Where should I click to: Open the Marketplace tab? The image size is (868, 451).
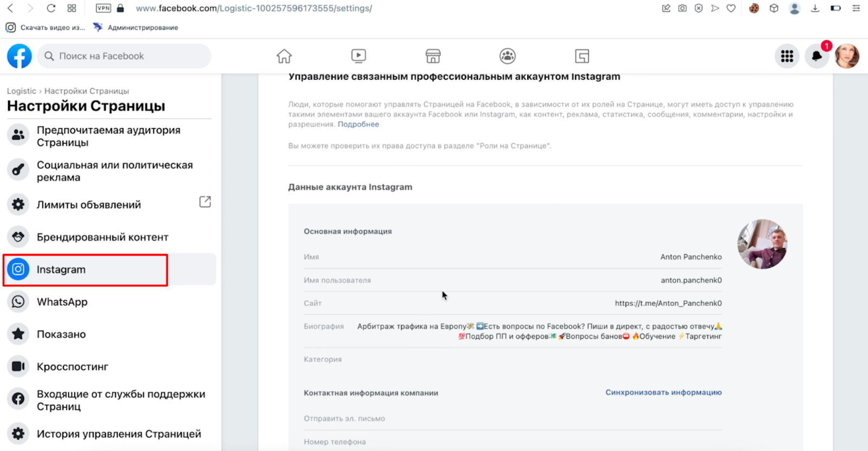pyautogui.click(x=433, y=56)
